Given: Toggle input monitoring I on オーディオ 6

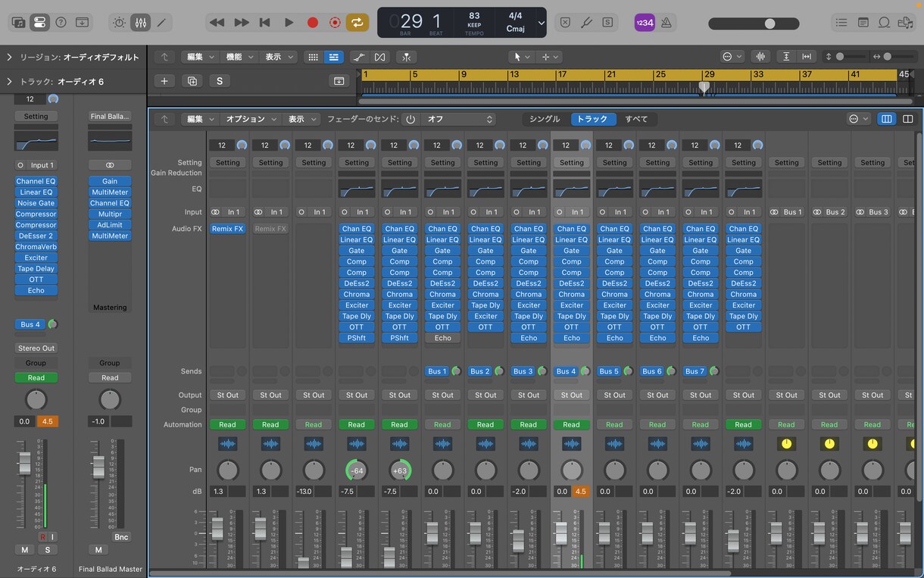Looking at the screenshot, I should point(53,536).
